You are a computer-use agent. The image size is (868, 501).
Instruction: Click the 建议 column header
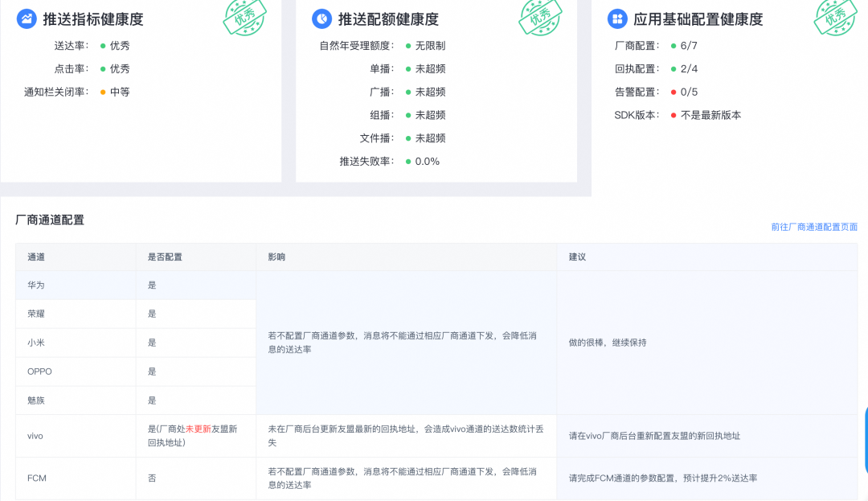point(577,257)
